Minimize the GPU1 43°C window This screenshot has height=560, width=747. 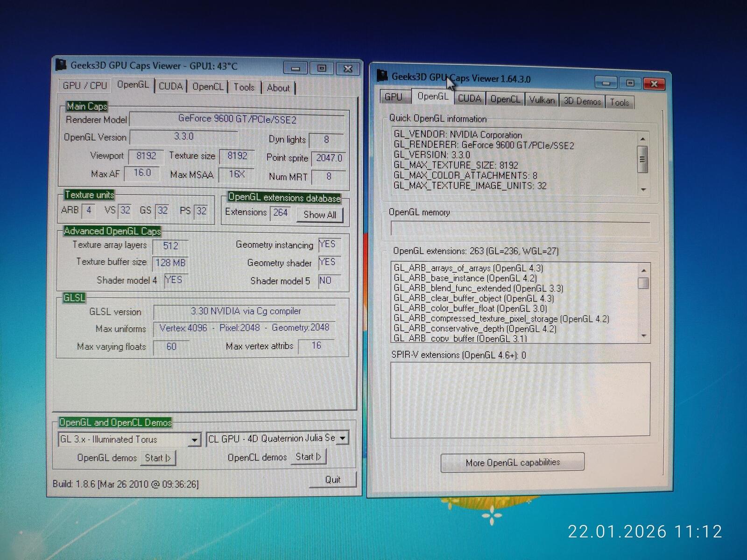coord(295,68)
